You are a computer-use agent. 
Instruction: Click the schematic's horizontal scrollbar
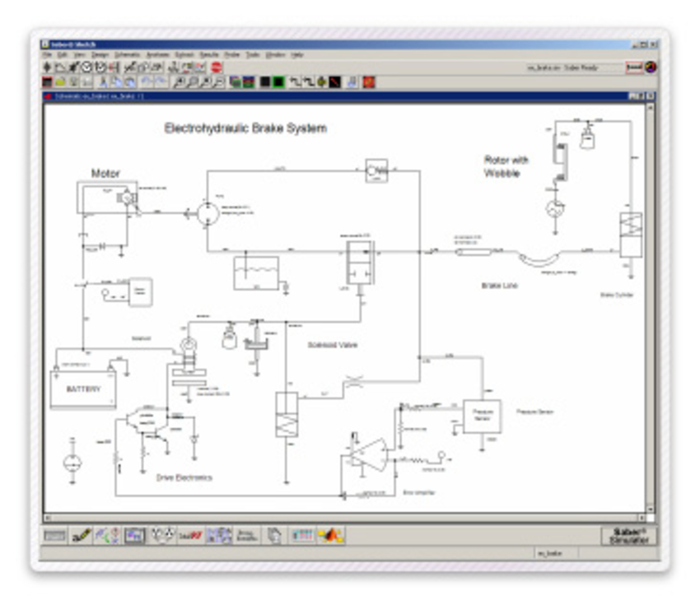[346, 517]
